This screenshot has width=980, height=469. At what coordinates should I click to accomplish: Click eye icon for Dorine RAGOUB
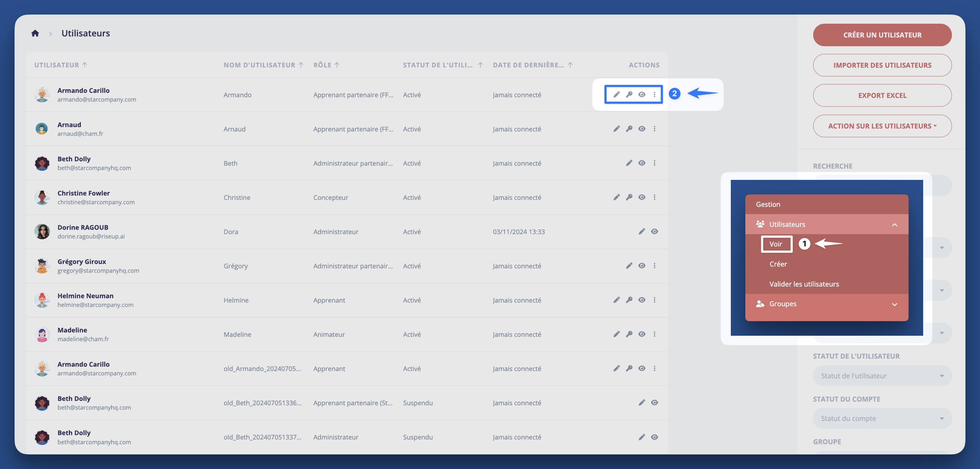click(x=654, y=232)
